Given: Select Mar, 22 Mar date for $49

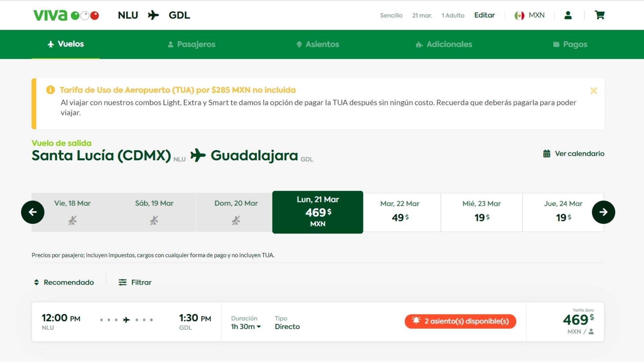Looking at the screenshot, I should 400,212.
